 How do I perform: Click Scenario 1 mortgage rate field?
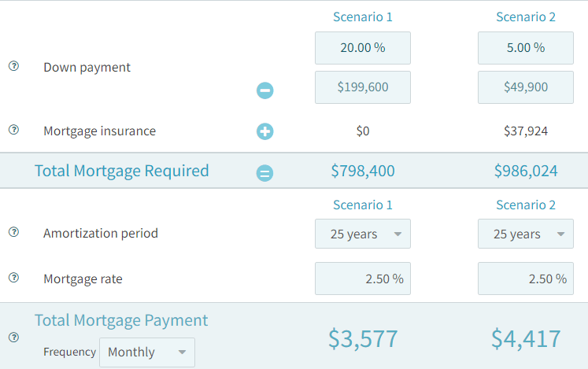point(362,279)
